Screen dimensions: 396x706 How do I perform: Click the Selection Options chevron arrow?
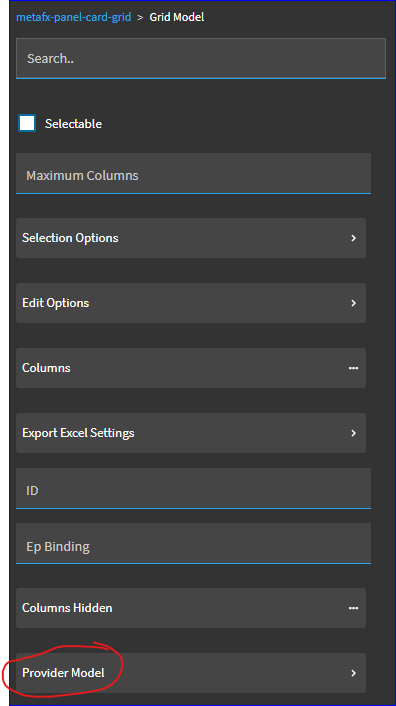click(x=354, y=238)
